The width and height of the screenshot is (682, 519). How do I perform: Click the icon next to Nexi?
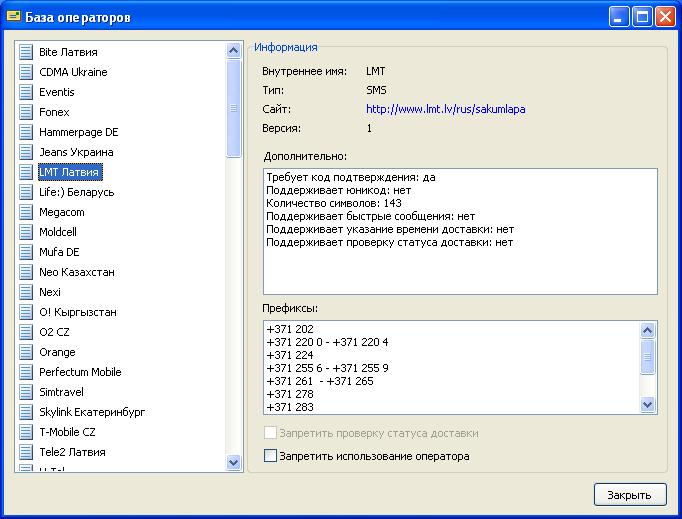[x=26, y=292]
